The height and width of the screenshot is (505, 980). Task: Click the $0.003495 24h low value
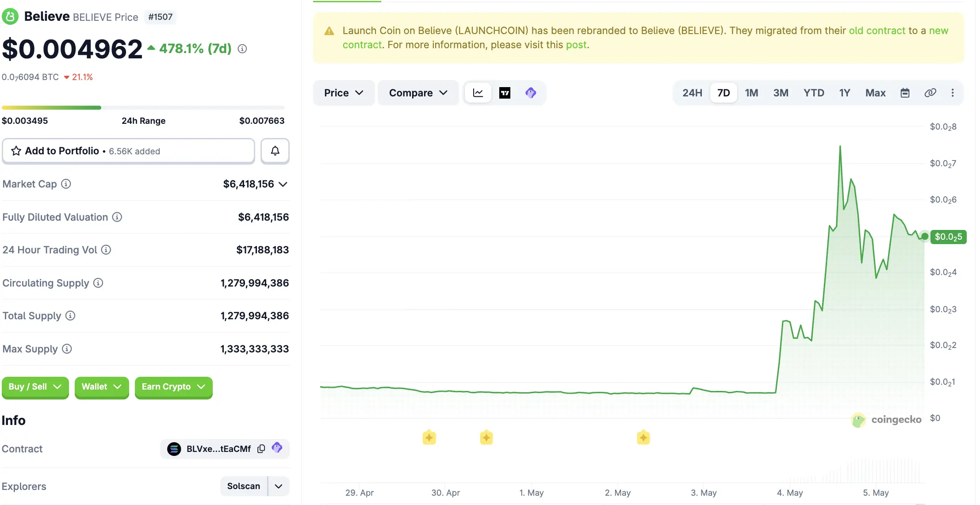[x=25, y=121]
